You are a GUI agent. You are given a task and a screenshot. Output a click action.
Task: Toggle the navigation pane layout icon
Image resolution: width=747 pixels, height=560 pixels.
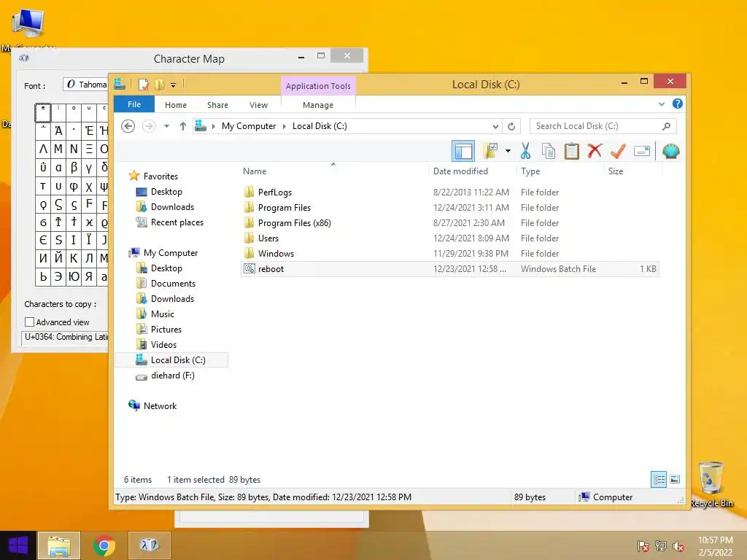(x=463, y=152)
